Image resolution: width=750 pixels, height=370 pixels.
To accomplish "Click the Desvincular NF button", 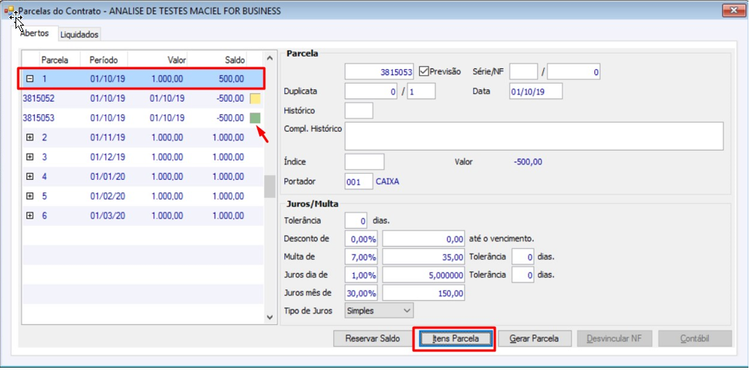I will click(x=614, y=338).
